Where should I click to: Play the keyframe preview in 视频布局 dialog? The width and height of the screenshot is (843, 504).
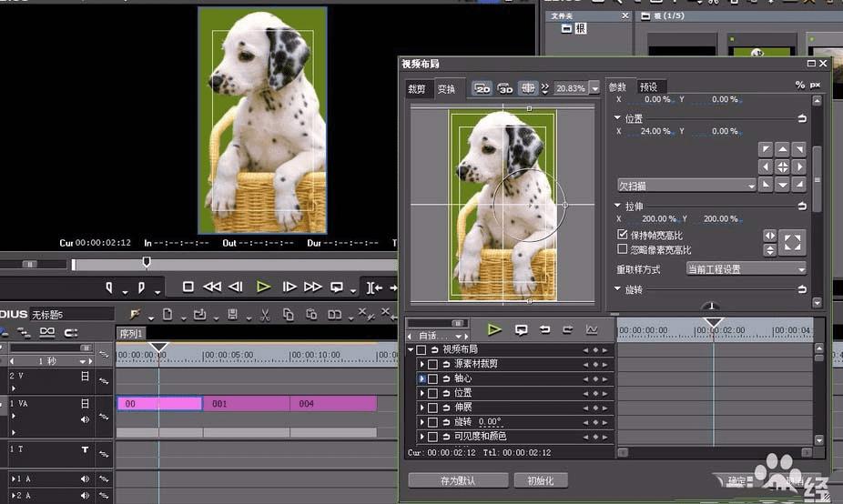pyautogui.click(x=494, y=329)
